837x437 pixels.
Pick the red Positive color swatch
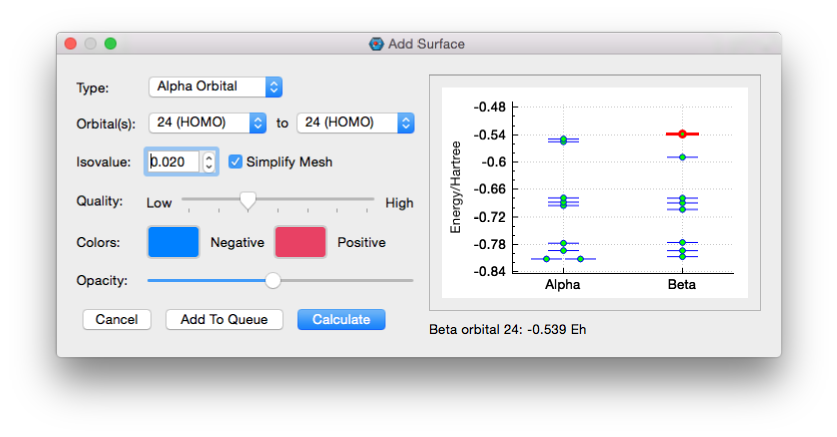(300, 242)
